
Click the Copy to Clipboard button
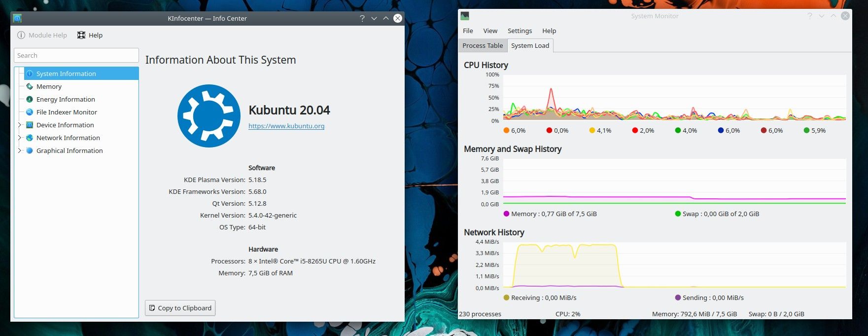[180, 308]
